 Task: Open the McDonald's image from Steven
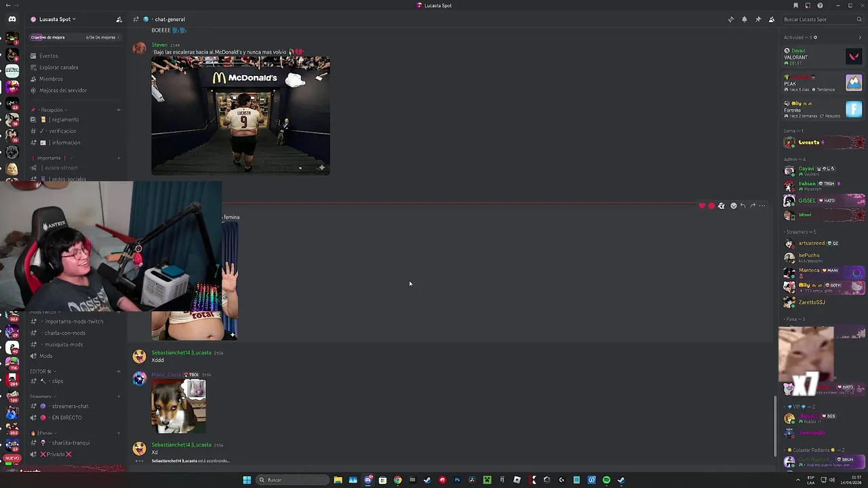pyautogui.click(x=241, y=116)
